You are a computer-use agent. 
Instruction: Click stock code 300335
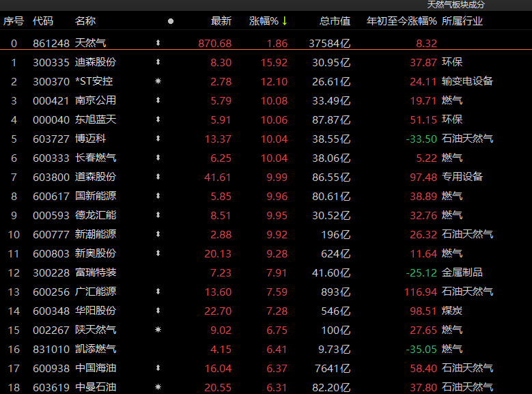tap(51, 62)
